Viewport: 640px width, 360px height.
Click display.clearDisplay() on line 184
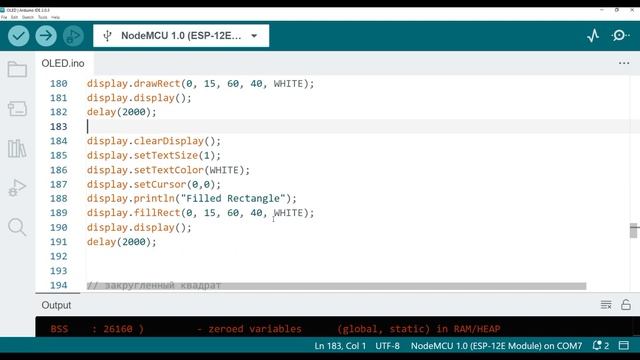coord(153,141)
